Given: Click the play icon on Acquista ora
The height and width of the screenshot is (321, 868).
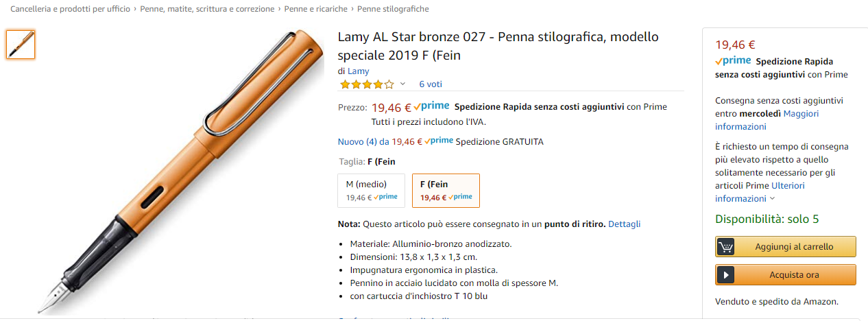Looking at the screenshot, I should 725,275.
